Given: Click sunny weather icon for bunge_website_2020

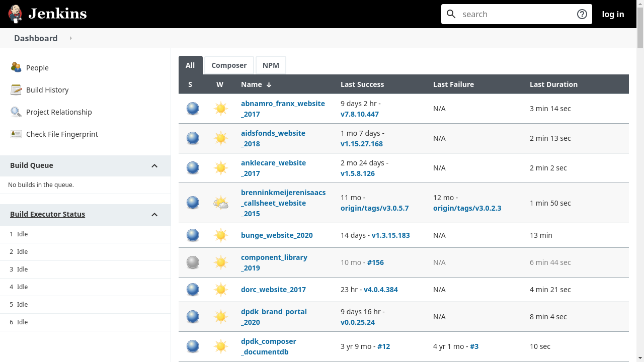Looking at the screenshot, I should point(220,235).
